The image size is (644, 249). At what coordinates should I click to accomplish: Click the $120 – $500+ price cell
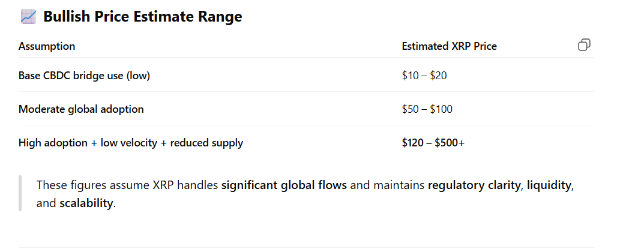click(x=433, y=143)
